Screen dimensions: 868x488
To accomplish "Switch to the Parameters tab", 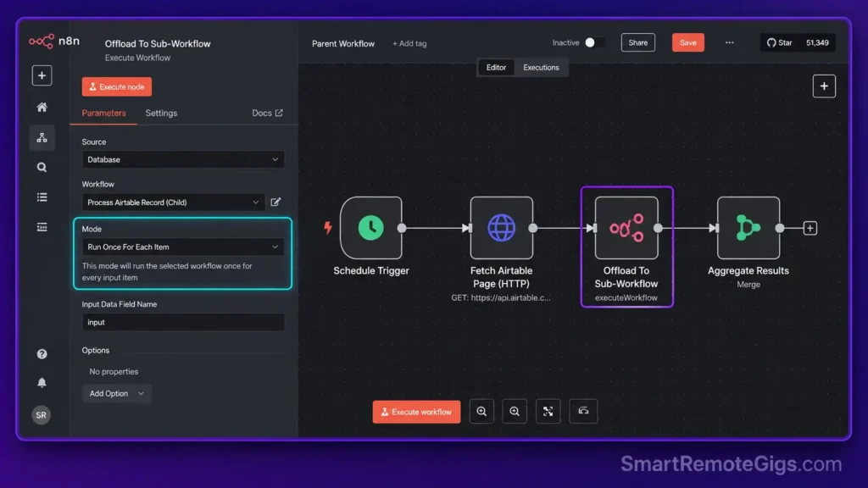I will coord(103,113).
